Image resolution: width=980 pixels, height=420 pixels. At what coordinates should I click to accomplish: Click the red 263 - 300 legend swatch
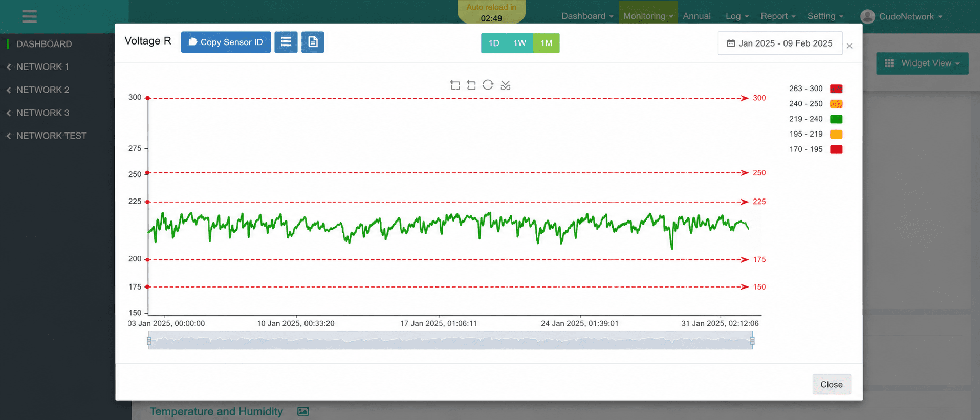[x=836, y=89]
